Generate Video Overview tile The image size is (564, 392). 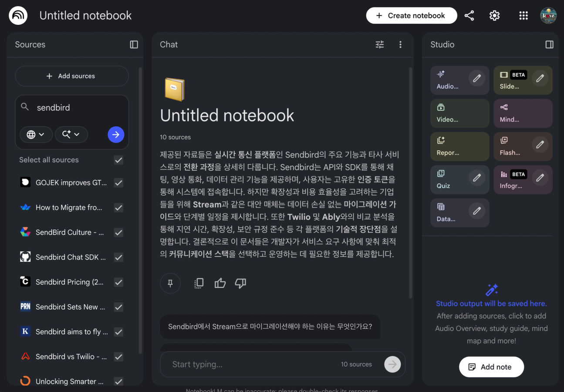(459, 113)
